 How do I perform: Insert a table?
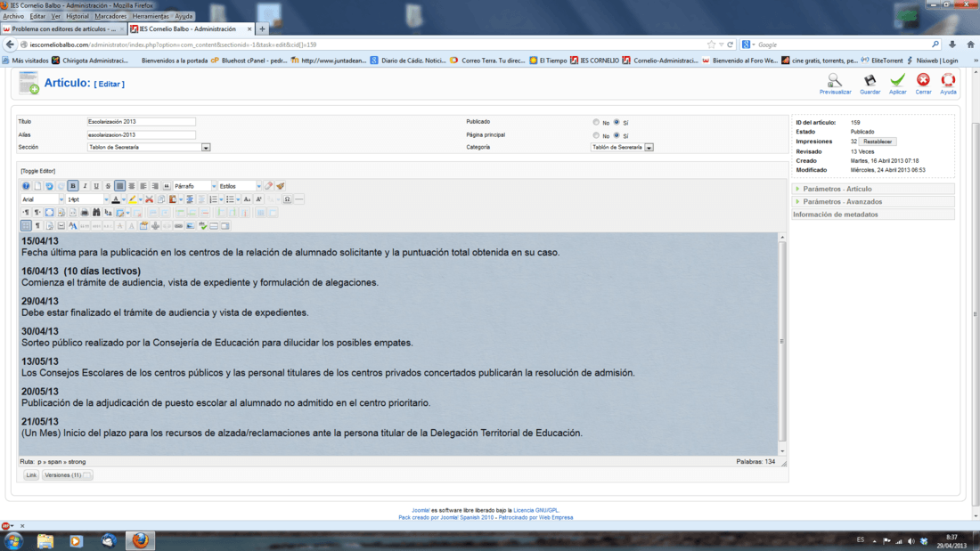(x=120, y=213)
